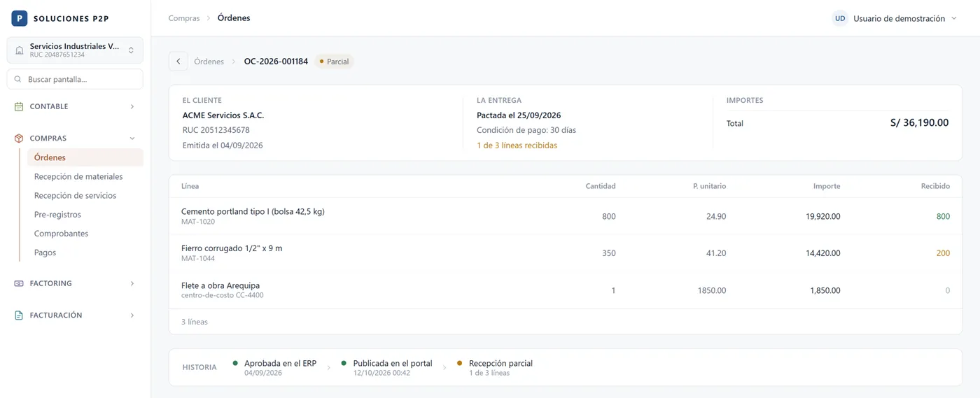The image size is (980, 398).
Task: Open the company selector Servicios Industriales
Action: [x=75, y=50]
